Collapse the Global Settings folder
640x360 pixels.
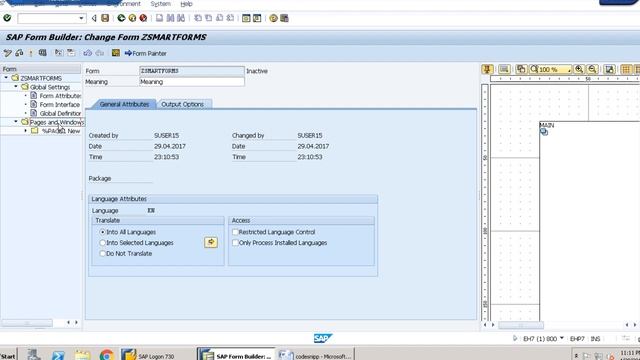16,87
